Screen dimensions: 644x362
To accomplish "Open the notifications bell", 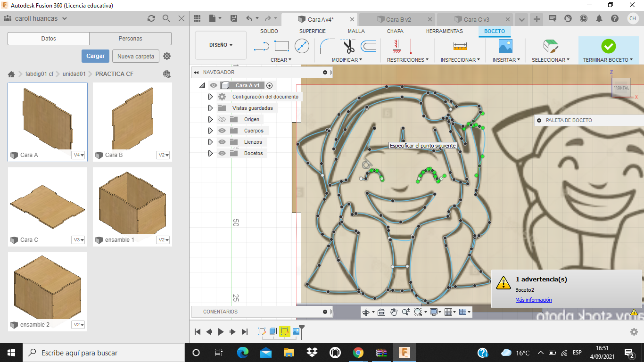I will click(x=599, y=18).
